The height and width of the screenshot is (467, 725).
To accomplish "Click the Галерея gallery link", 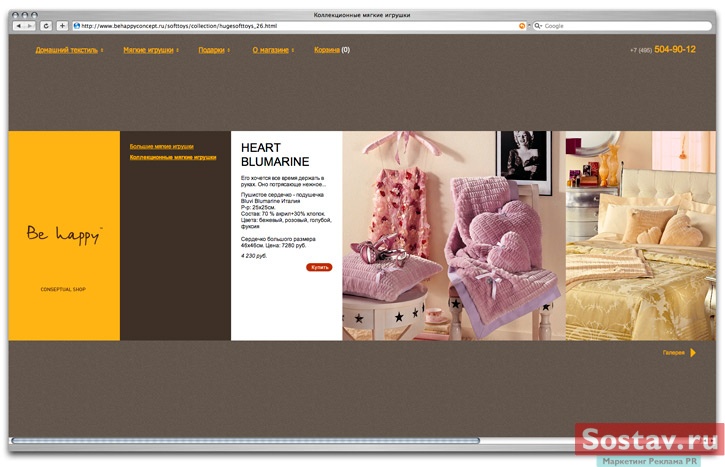I will click(x=673, y=352).
